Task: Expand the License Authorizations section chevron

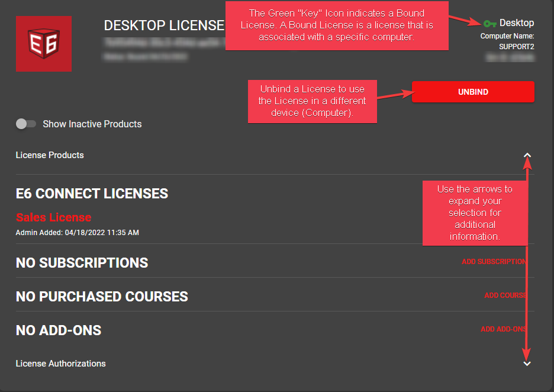Action: click(x=527, y=364)
